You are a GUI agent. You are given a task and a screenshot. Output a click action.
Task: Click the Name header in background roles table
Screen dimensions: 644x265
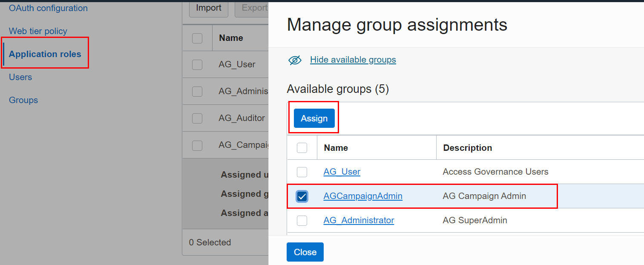tap(231, 38)
